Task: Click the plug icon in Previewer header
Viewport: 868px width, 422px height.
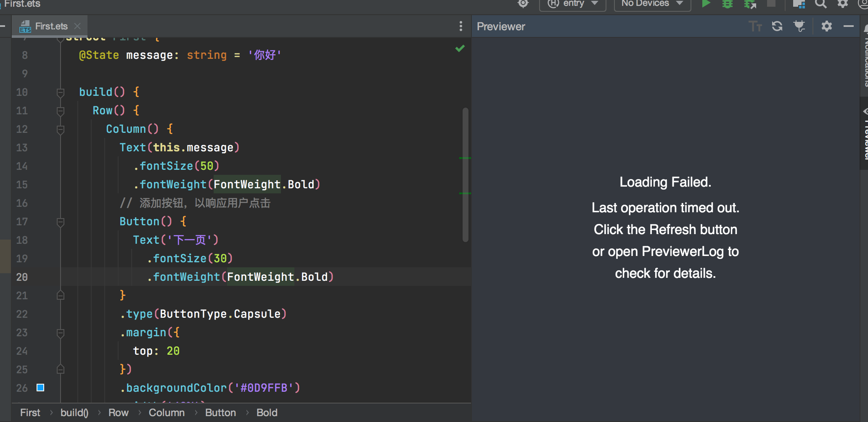Action: pyautogui.click(x=799, y=26)
